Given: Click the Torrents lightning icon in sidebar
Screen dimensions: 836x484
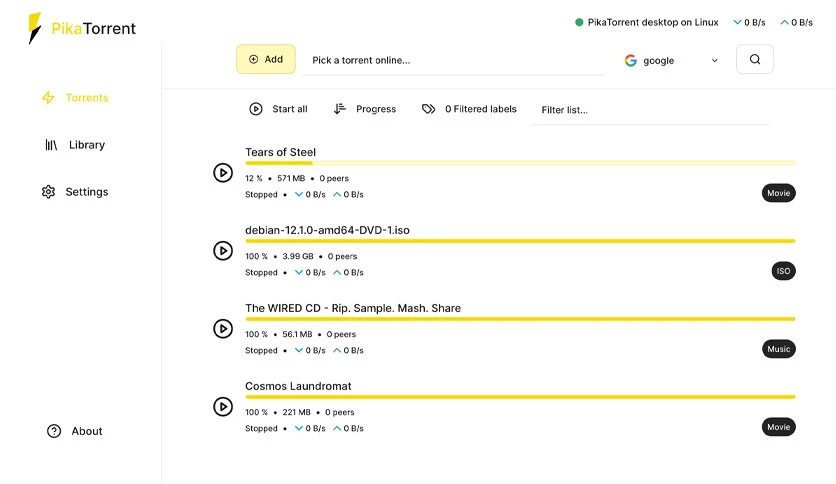Looking at the screenshot, I should (x=48, y=98).
